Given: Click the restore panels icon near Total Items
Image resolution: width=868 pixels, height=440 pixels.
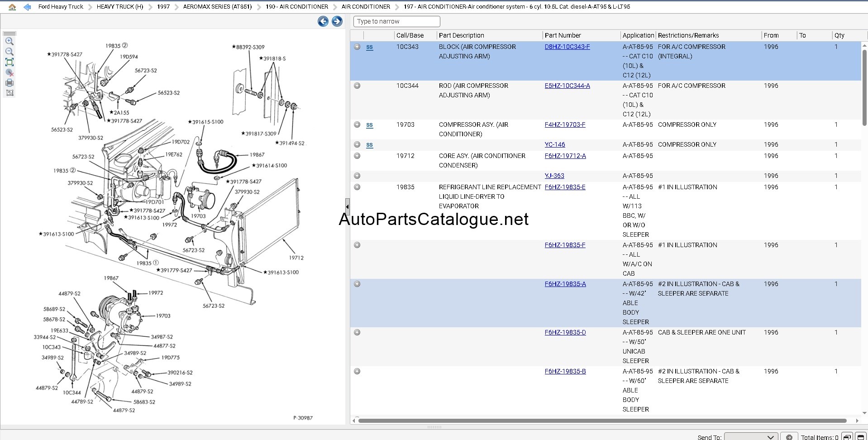Looking at the screenshot, I should point(847,437).
